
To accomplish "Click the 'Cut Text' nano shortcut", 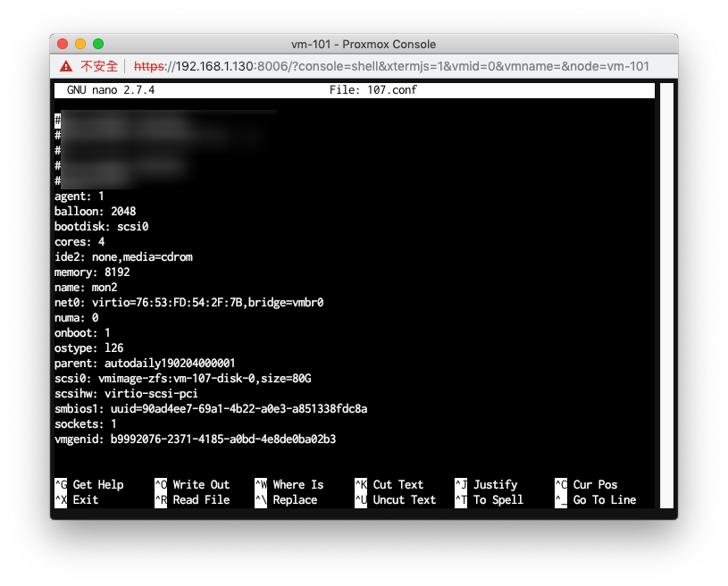I will pos(389,485).
